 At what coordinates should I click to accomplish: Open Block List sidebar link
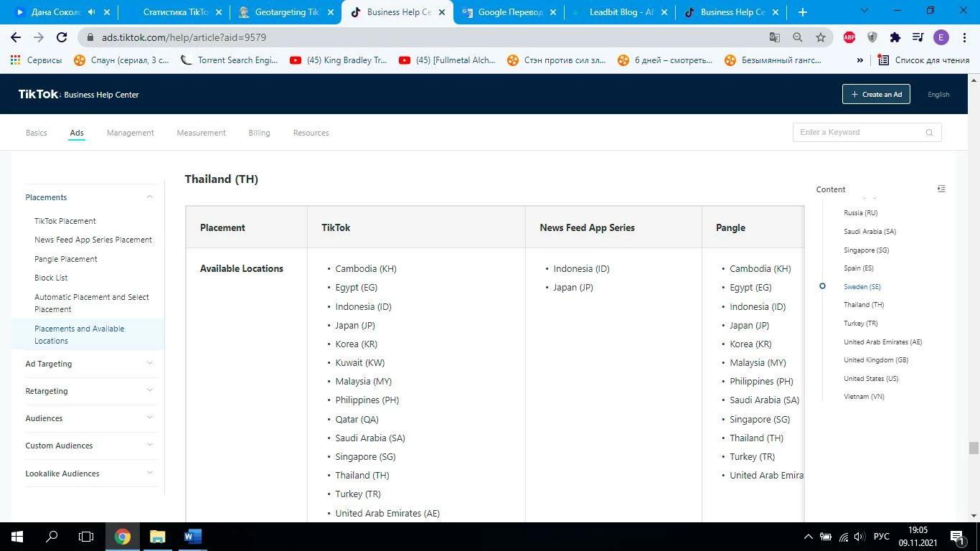[x=51, y=278]
